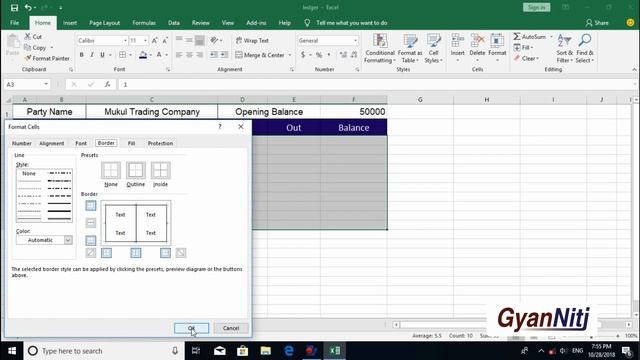This screenshot has width=640, height=360.
Task: Switch to Alignment tab in dialog
Action: pyautogui.click(x=52, y=143)
